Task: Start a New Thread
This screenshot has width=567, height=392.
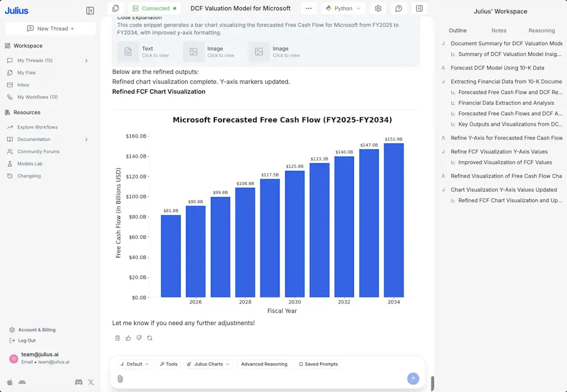Action: pyautogui.click(x=50, y=28)
